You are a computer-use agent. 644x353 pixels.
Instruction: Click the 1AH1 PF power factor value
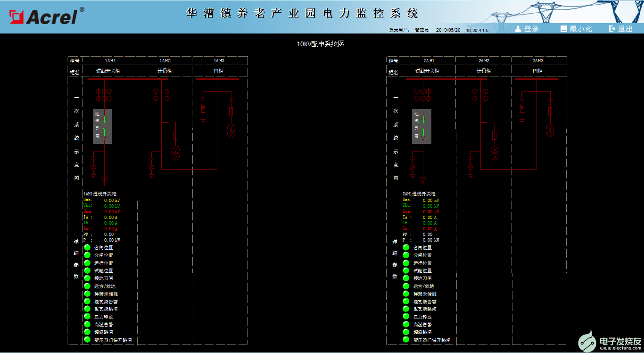[x=109, y=234]
